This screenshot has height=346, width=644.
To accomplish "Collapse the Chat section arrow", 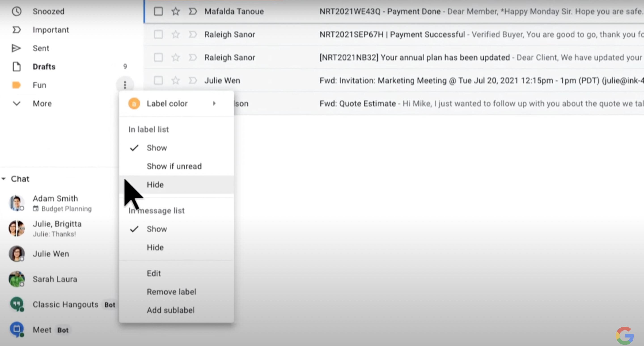I will (4, 179).
